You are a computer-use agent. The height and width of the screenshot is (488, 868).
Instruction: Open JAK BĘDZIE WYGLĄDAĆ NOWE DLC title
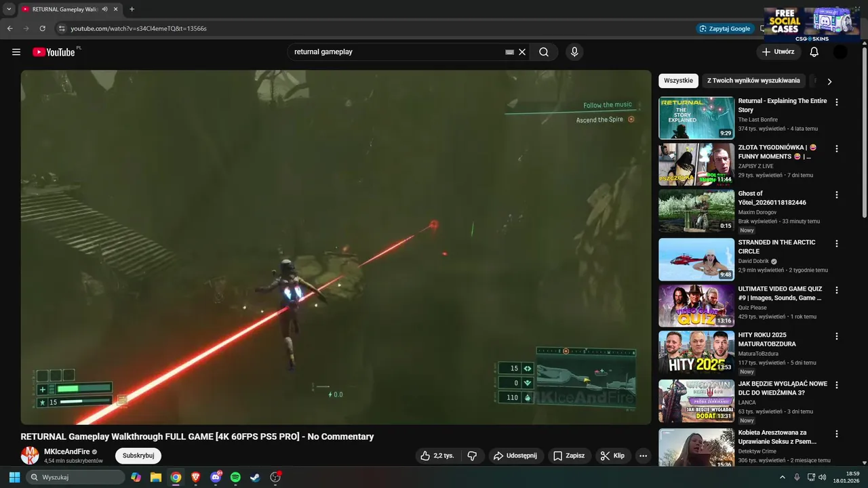point(783,388)
